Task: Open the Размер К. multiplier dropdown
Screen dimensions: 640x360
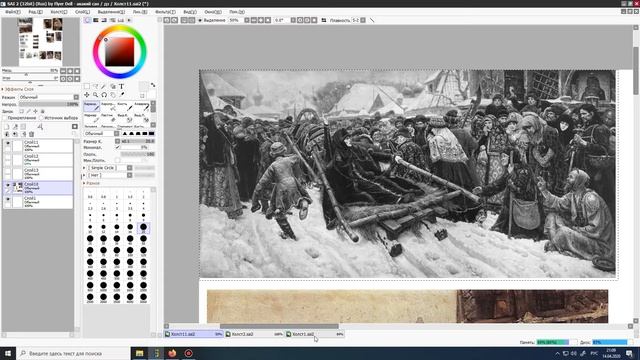Action: click(x=118, y=141)
